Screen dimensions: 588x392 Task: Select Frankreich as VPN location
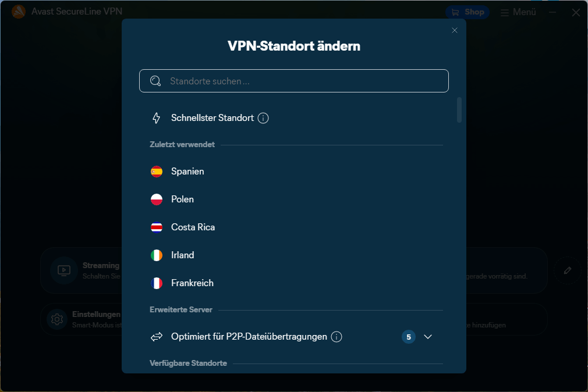192,283
